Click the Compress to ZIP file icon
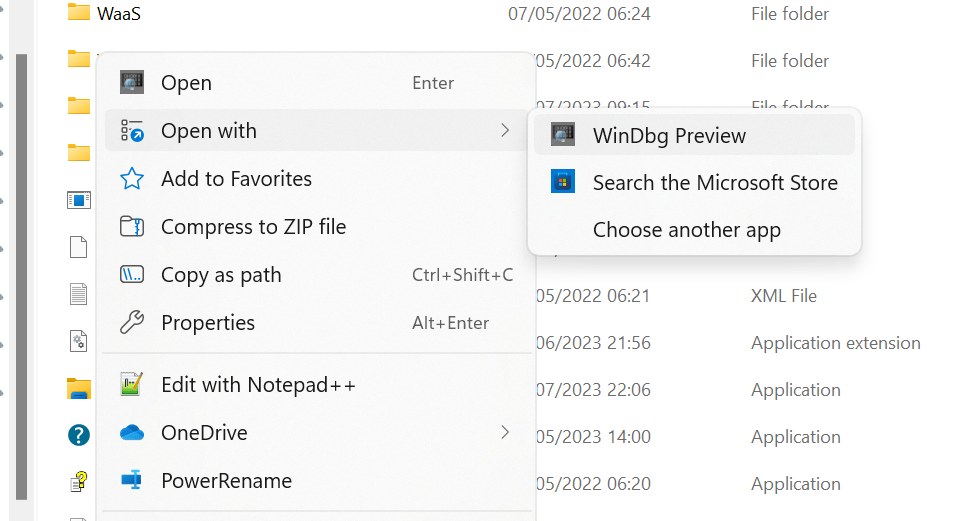Screen dimensions: 961x521 click(x=132, y=227)
